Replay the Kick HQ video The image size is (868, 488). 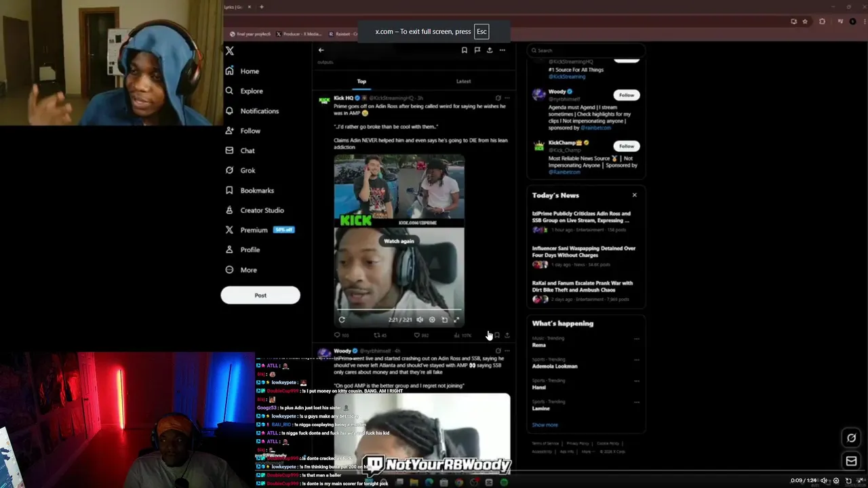point(342,320)
